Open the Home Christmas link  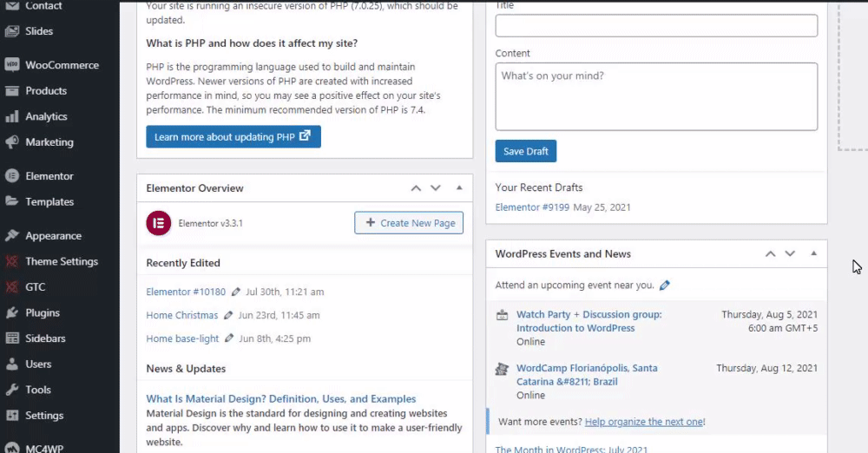182,315
